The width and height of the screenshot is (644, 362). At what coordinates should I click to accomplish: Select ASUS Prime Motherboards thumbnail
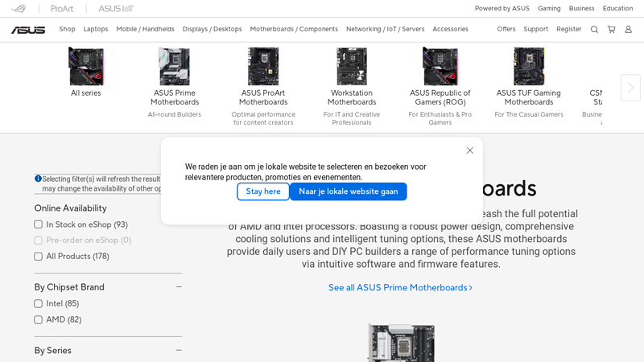tap(175, 67)
